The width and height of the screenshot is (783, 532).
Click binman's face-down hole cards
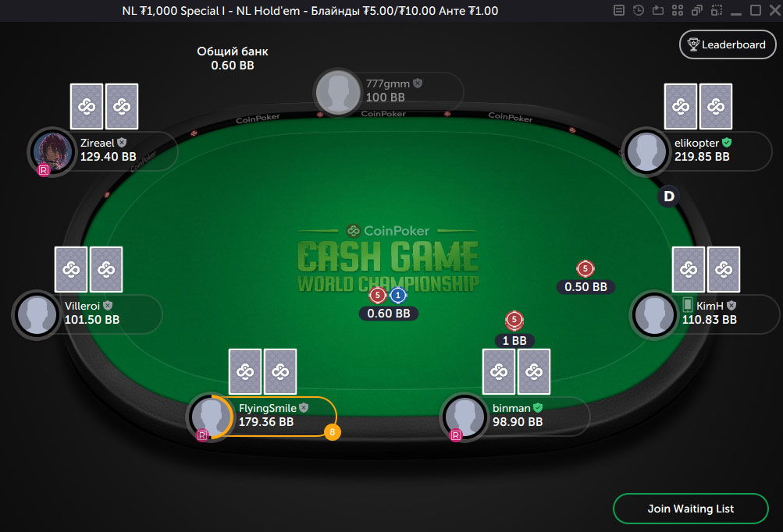[516, 371]
